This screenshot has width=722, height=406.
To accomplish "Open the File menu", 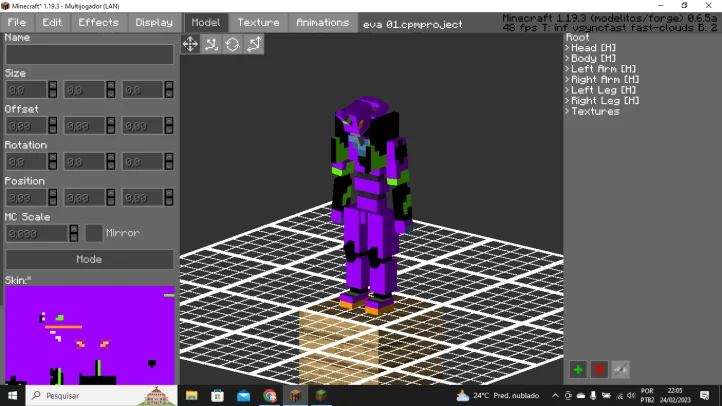I will tap(17, 23).
